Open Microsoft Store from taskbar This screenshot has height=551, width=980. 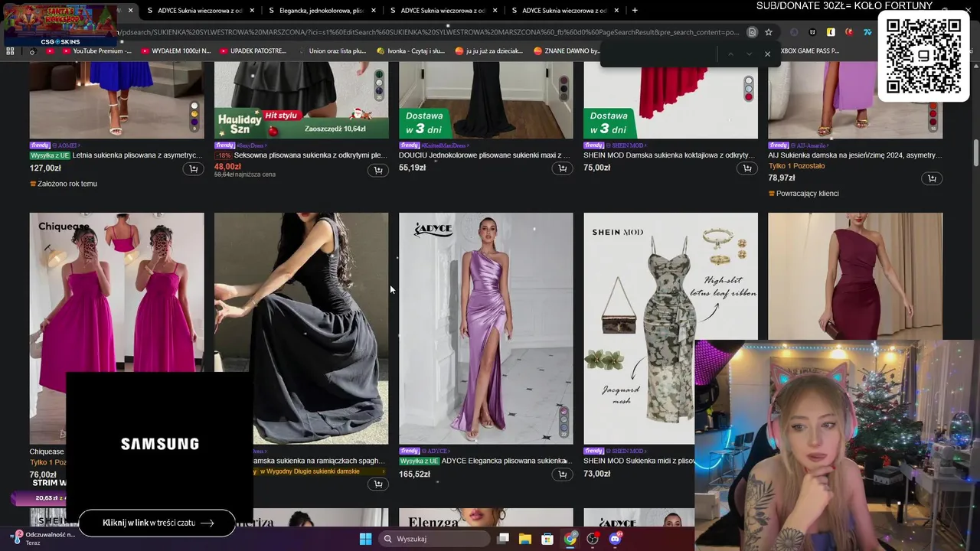pyautogui.click(x=547, y=539)
